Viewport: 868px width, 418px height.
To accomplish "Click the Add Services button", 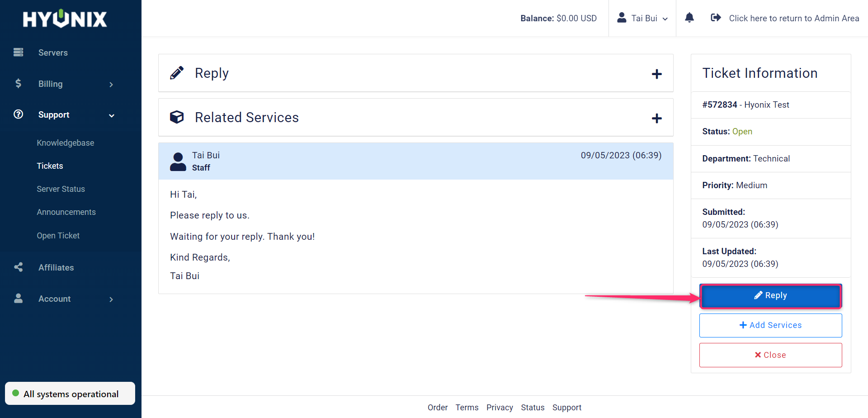I will (770, 325).
